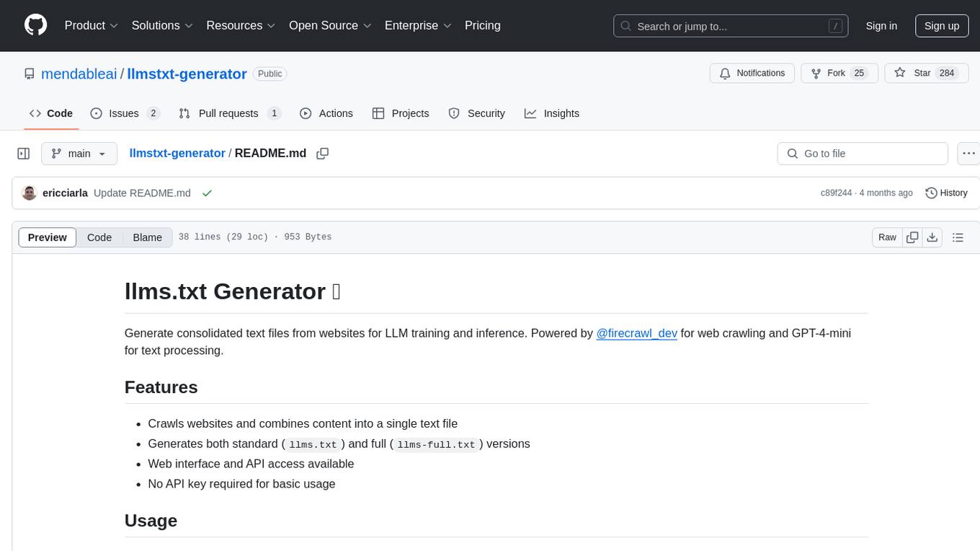980x551 pixels.
Task: Switch to Preview view
Action: tap(48, 237)
